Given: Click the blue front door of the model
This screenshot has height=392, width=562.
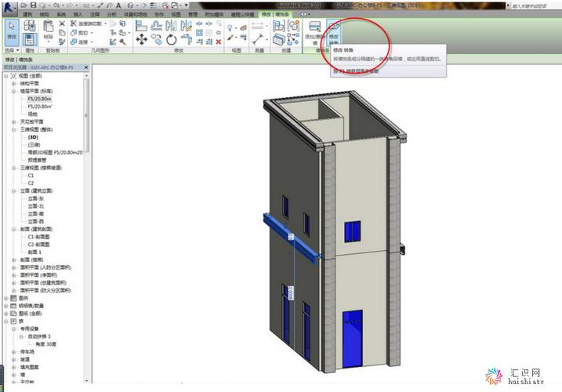Looking at the screenshot, I should click(x=352, y=339).
